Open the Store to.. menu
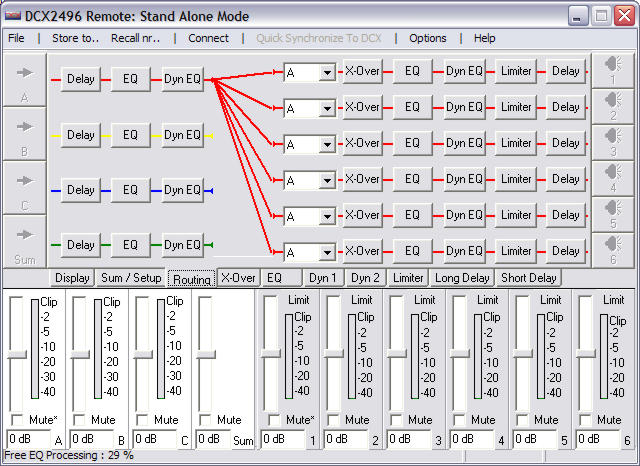This screenshot has width=640, height=466. pyautogui.click(x=76, y=38)
